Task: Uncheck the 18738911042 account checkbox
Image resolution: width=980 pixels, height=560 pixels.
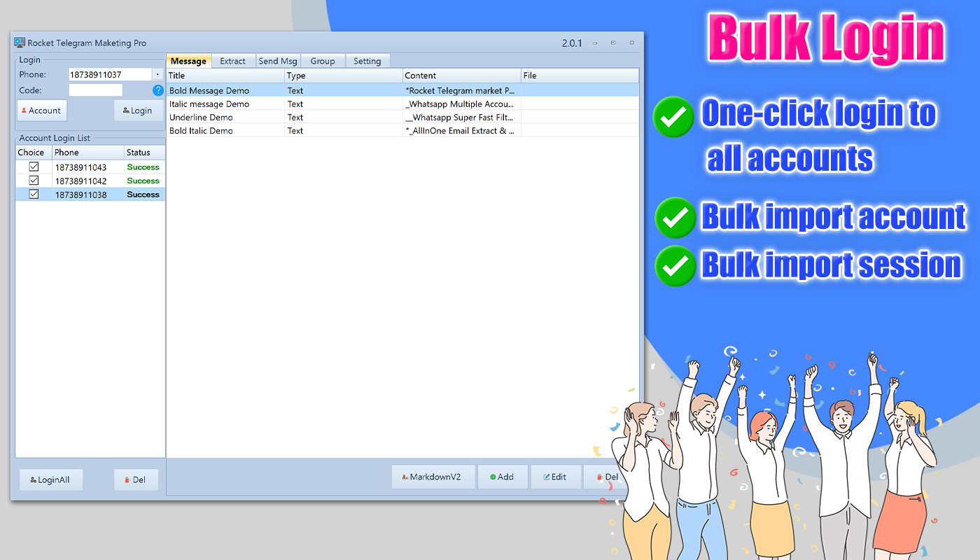Action: [33, 180]
